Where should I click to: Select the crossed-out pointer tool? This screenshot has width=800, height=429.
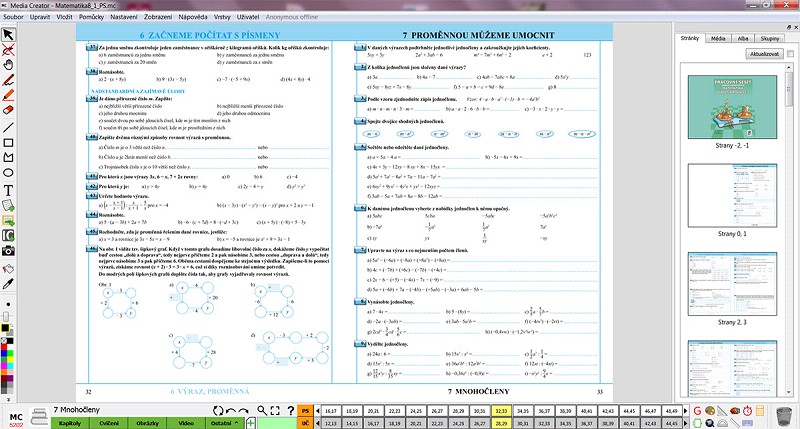click(8, 50)
